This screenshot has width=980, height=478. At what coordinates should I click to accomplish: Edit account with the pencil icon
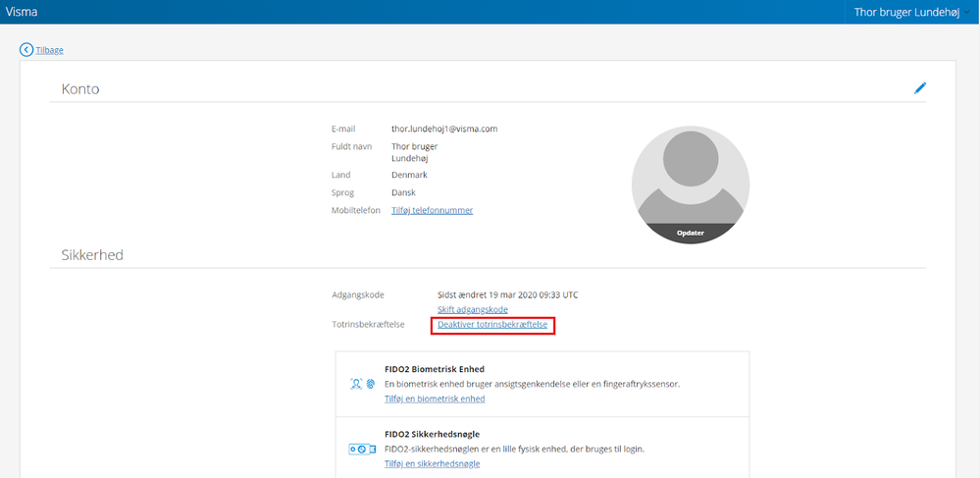[920, 88]
